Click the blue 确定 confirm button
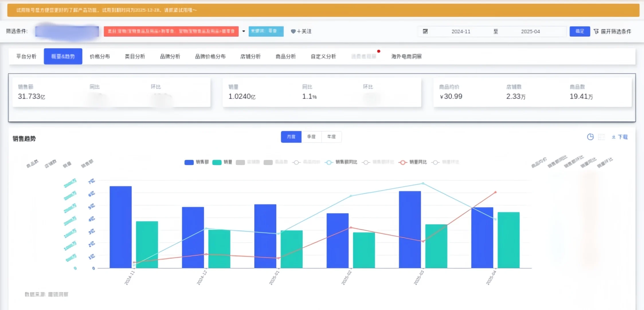 tap(580, 31)
